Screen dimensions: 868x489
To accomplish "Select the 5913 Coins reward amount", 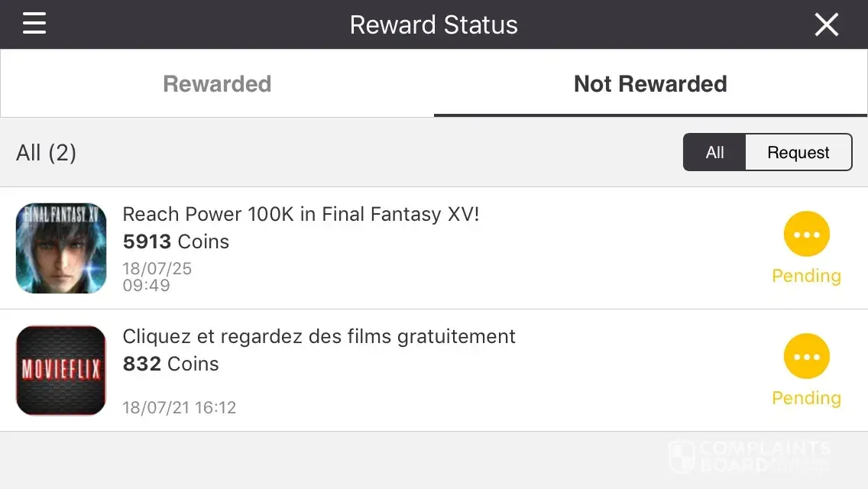I will tap(176, 242).
